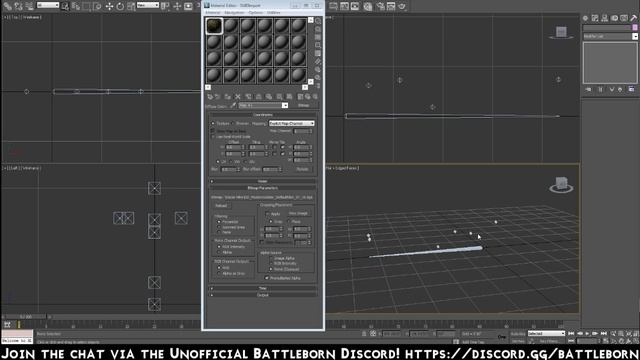Toggle Show Shaded Material in Viewport icon

pos(289,97)
